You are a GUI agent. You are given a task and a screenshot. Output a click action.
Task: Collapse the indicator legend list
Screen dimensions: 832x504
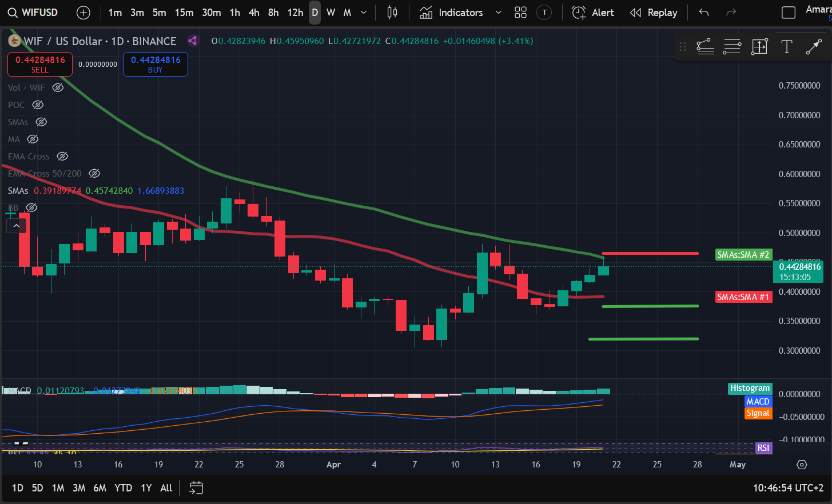(x=17, y=226)
